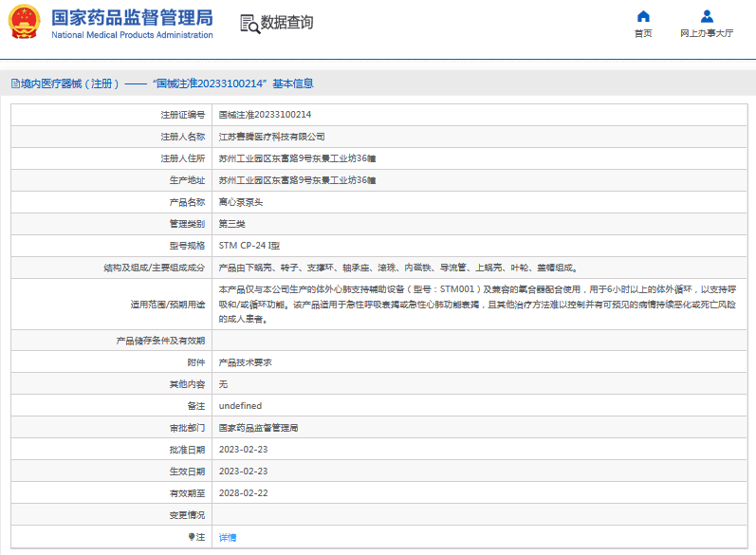
Task: Click the 备注 row label
Action: 196,406
